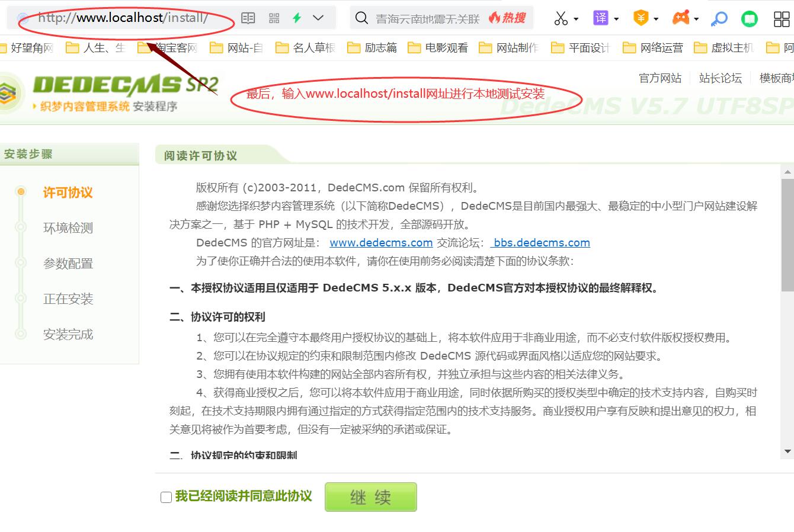Click the blue key password manager icon
This screenshot has width=794, height=532.
coord(719,19)
